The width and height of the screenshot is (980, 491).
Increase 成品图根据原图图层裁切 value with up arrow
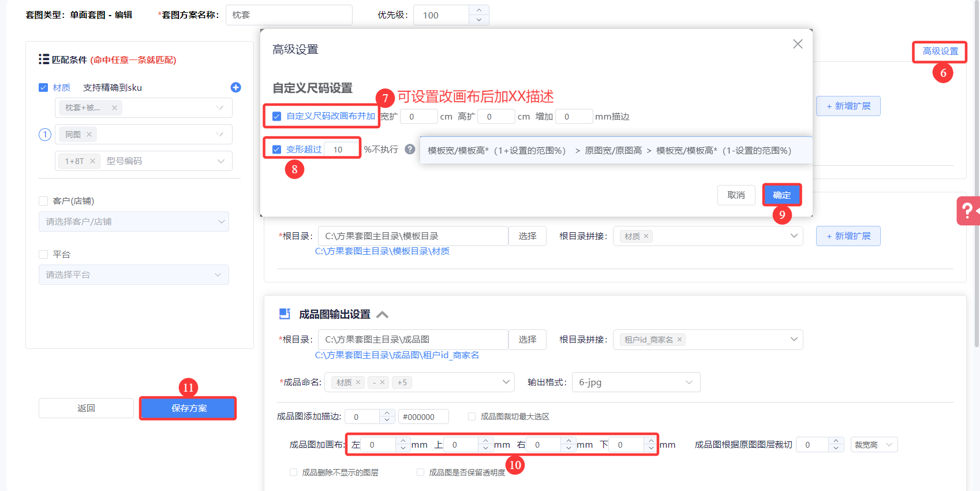tap(836, 441)
